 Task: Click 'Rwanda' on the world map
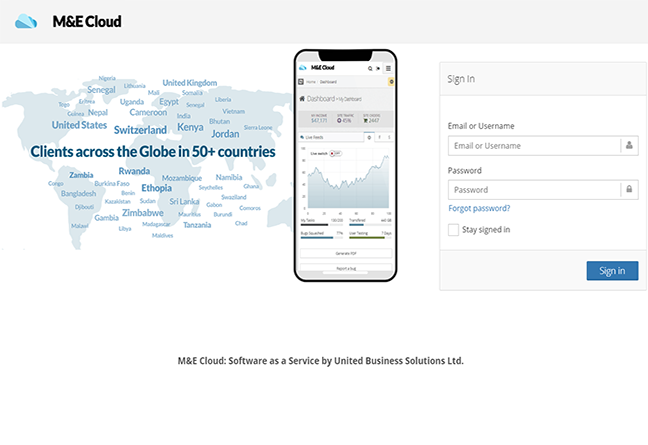[x=134, y=171]
